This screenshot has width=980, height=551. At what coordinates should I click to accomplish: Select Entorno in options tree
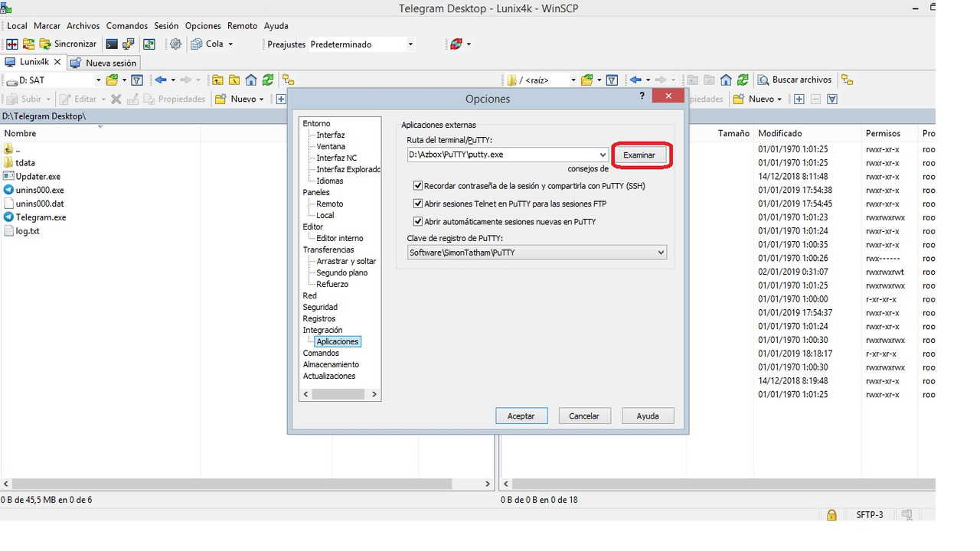click(x=316, y=123)
